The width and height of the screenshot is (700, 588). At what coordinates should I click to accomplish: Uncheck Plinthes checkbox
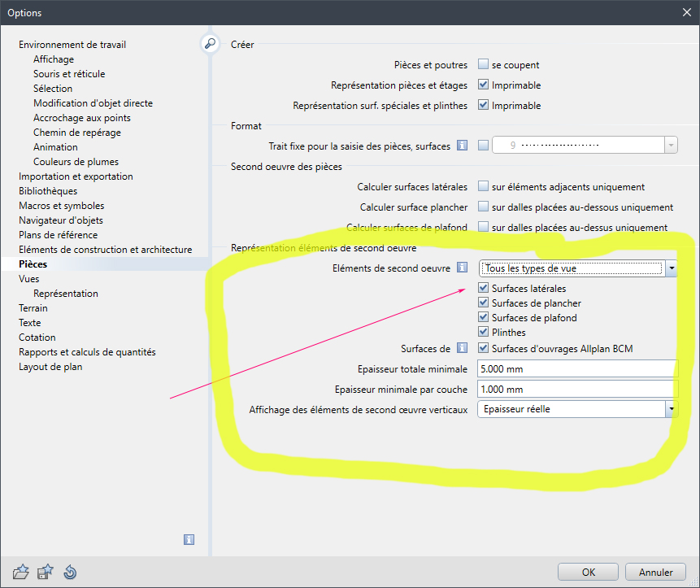pos(483,332)
